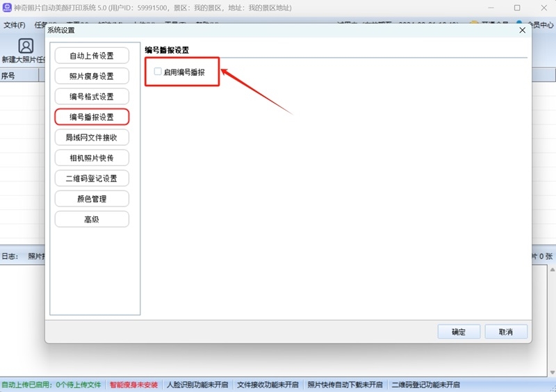Screen dimensions: 556x392
Task: Click 人脸识别功能未开启 status entry
Action: coord(197,385)
